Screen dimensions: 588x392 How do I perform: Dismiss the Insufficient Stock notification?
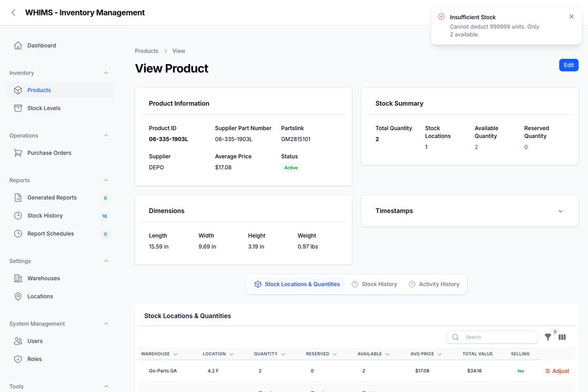571,17
